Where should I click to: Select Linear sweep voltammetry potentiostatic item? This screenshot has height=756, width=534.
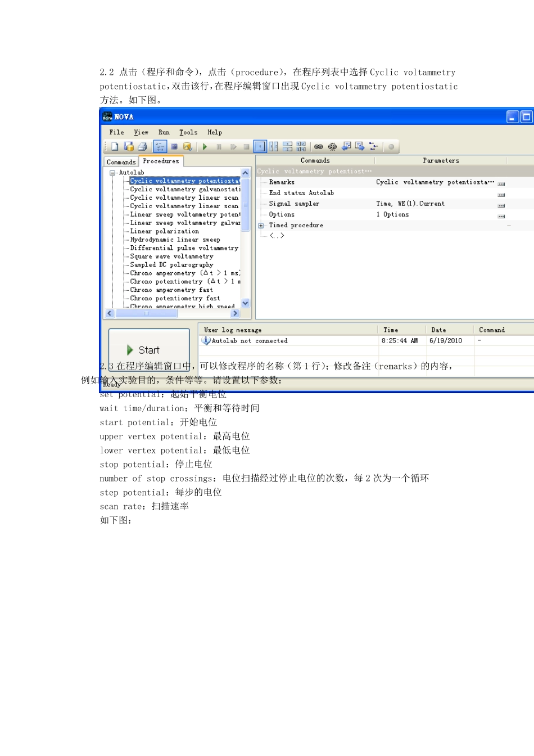coord(185,214)
